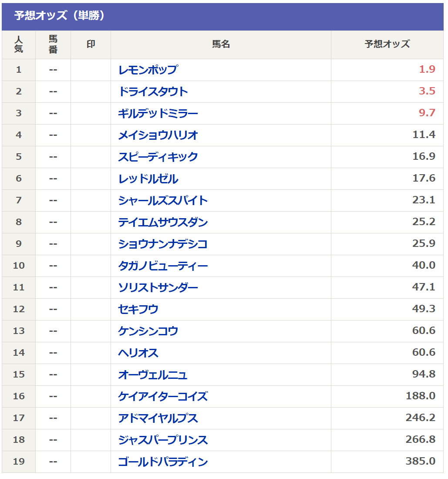Open the horse link ヘリオス
448x479 pixels.
tap(138, 353)
